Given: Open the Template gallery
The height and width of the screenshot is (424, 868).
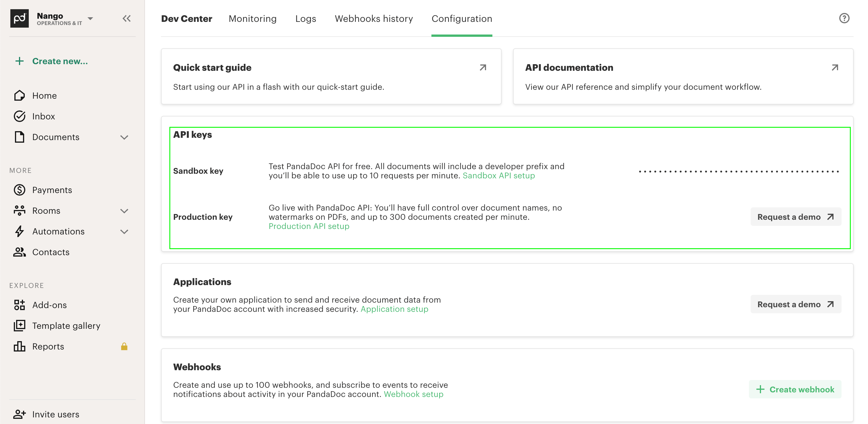Looking at the screenshot, I should coord(66,326).
